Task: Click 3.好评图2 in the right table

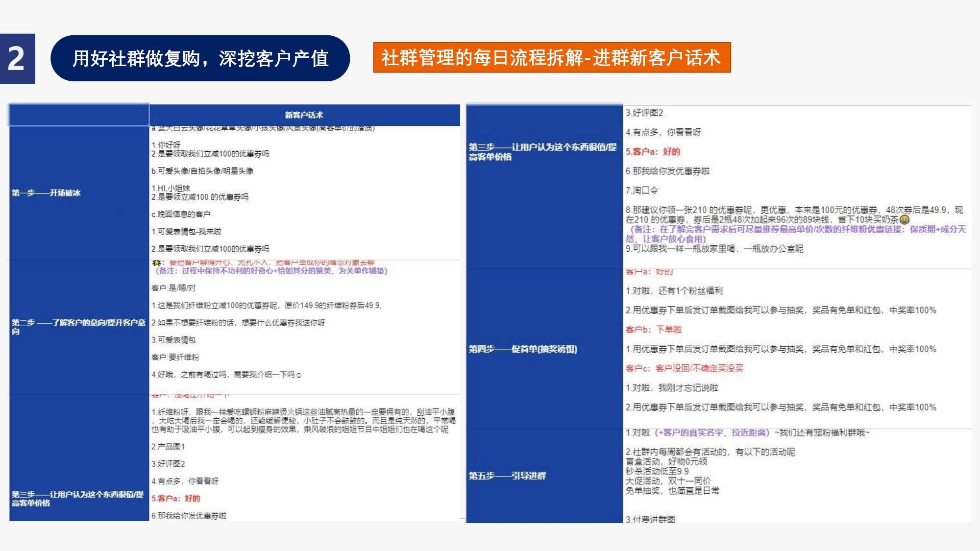Action: pyautogui.click(x=644, y=113)
